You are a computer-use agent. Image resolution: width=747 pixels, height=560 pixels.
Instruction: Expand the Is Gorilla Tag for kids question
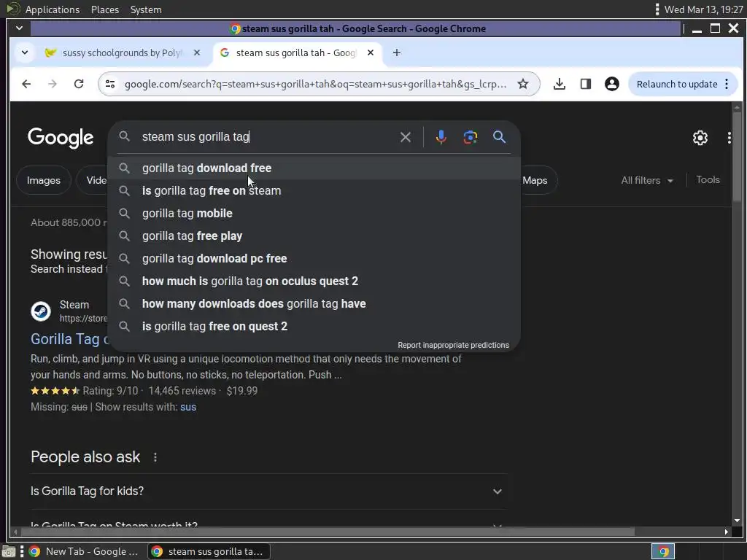(x=268, y=491)
